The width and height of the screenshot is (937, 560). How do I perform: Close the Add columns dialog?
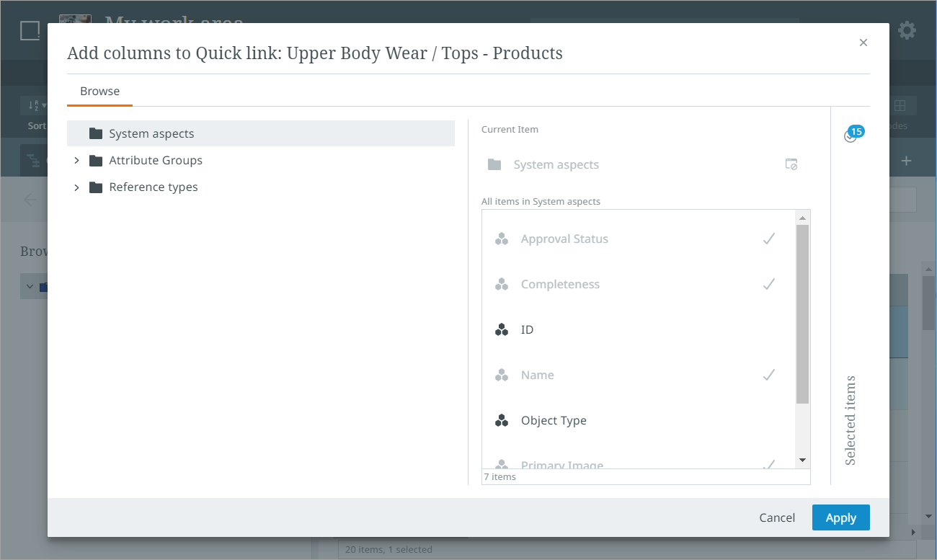point(863,43)
